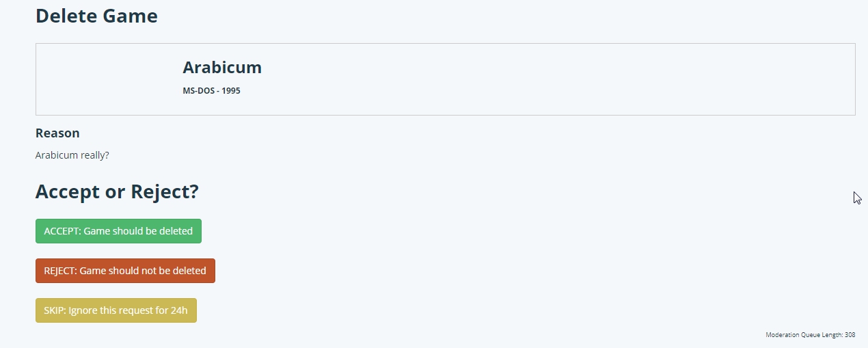Click the '24h' text on the yellow SKIP button
Screen dimensions: 868x348
click(x=179, y=310)
